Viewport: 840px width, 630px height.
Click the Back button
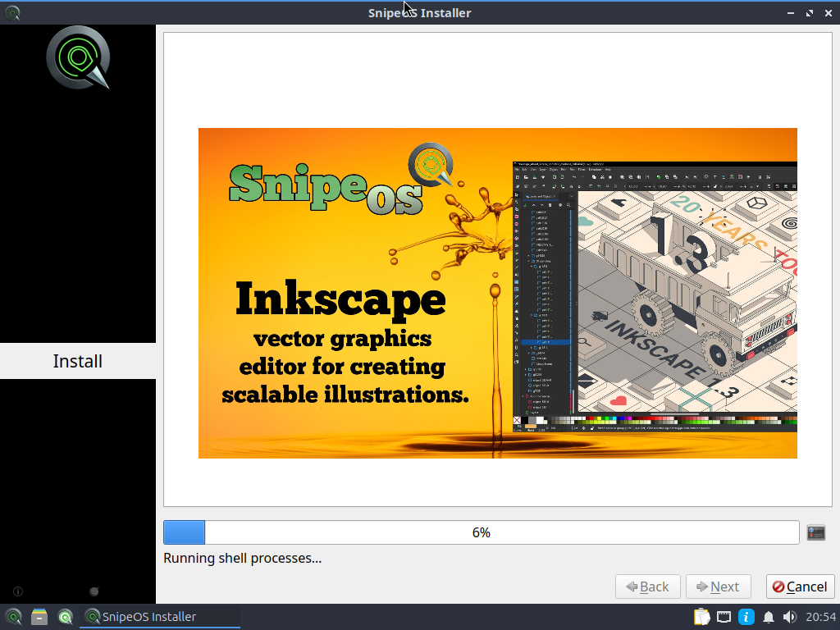point(648,587)
